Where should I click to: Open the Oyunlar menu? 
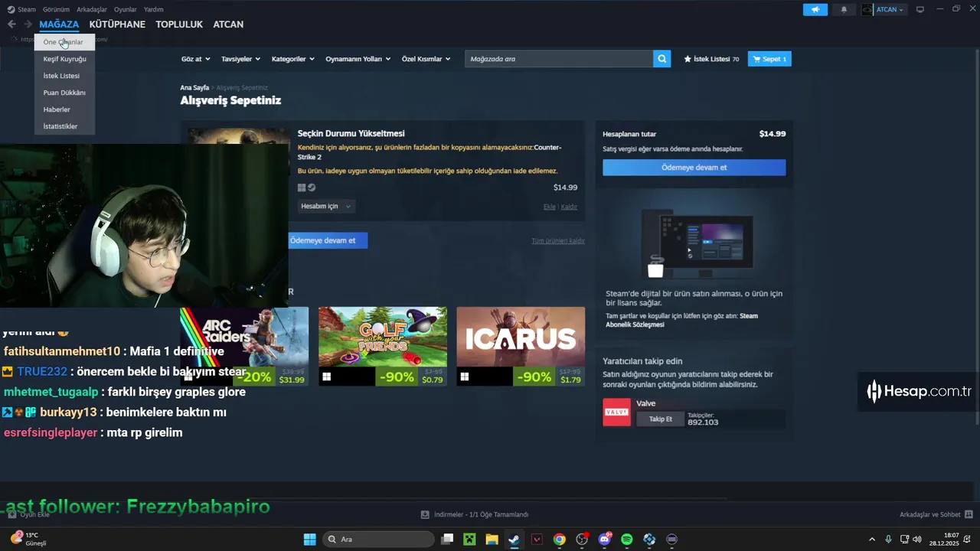tap(126, 9)
